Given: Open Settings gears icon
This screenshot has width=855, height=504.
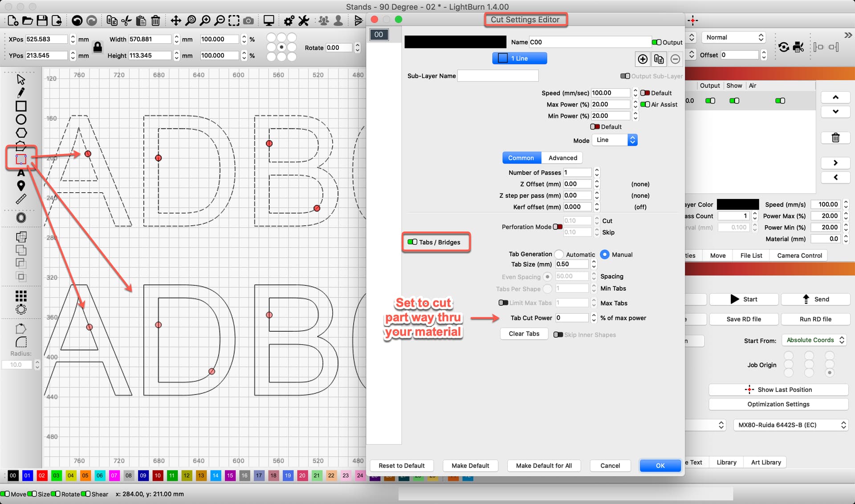Looking at the screenshot, I should pyautogui.click(x=289, y=20).
